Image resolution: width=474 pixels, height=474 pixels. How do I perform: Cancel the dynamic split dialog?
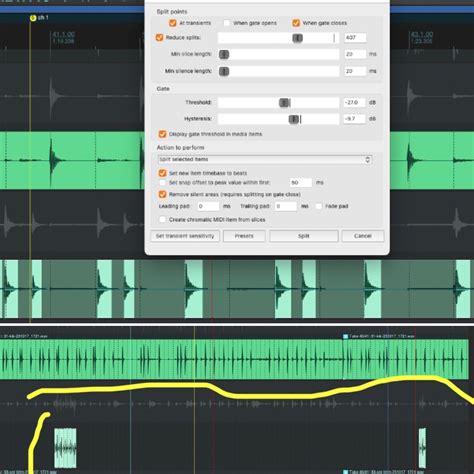(x=363, y=236)
